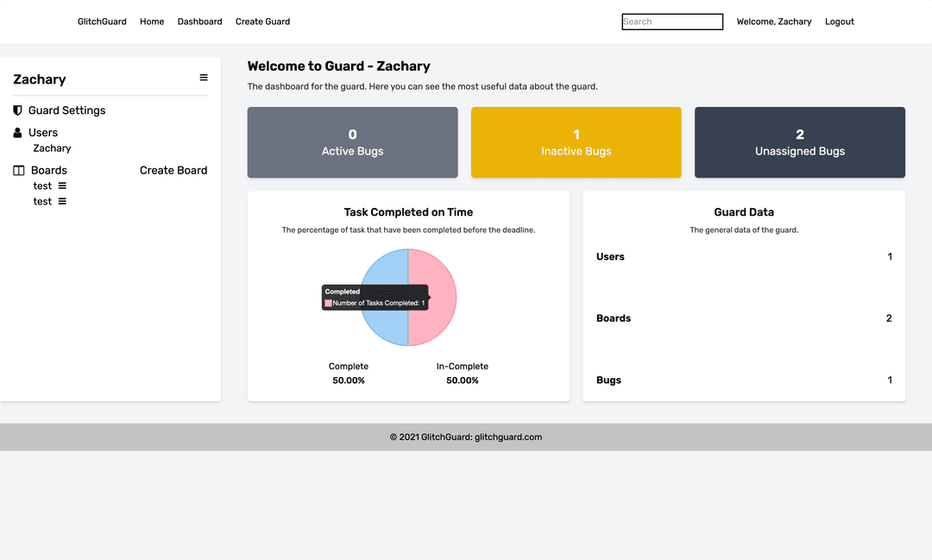
Task: Click the gray Active Bugs card
Action: coord(352,142)
